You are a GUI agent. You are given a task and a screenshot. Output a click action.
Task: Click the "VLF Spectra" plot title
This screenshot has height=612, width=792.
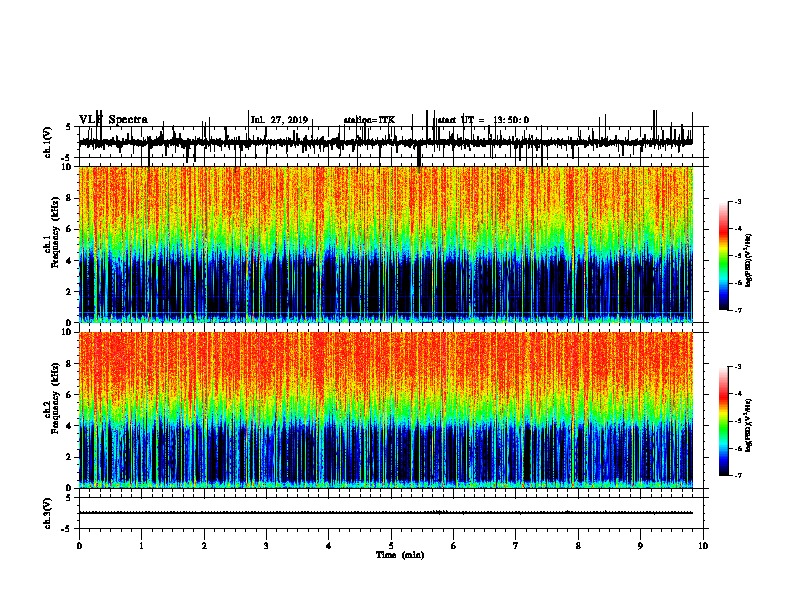(x=113, y=120)
